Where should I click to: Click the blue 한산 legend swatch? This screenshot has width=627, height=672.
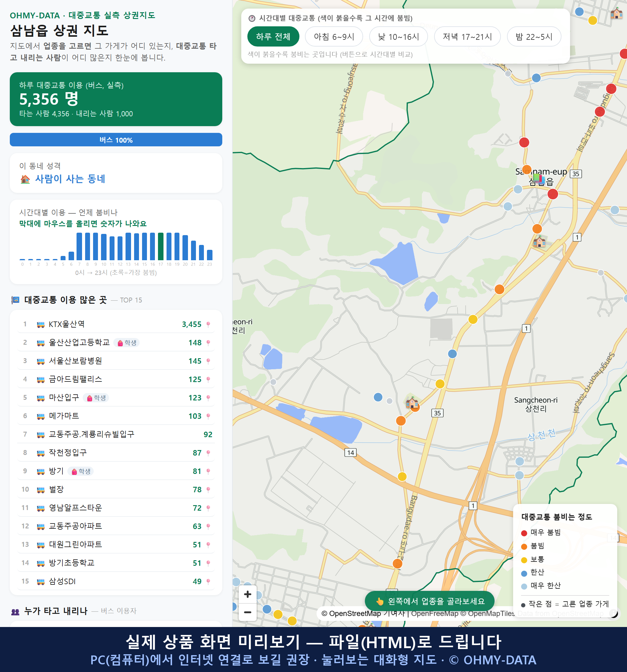[524, 573]
